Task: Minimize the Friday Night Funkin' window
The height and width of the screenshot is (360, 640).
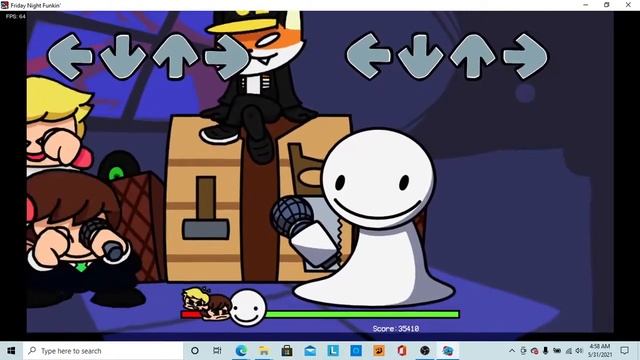Action: coord(586,5)
